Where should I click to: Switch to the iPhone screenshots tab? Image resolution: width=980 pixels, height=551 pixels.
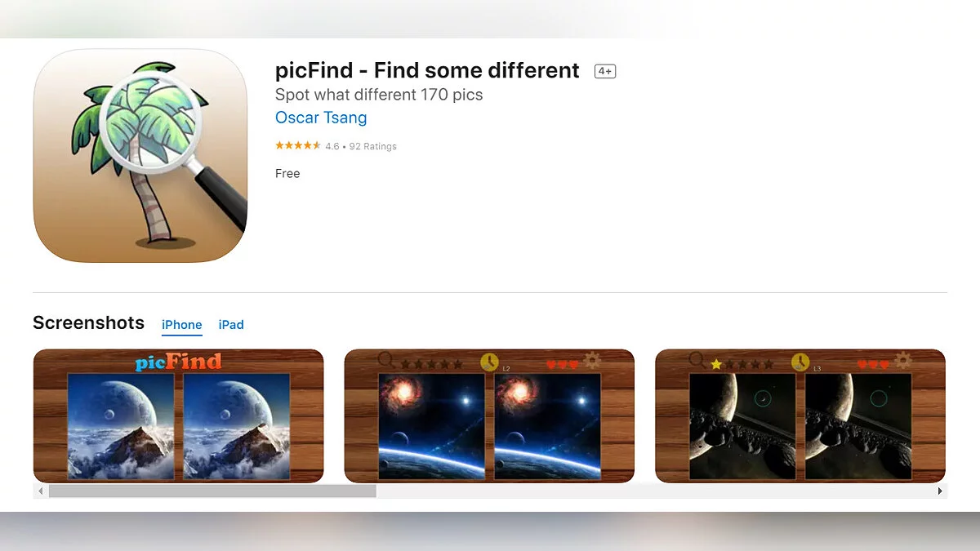click(x=182, y=325)
